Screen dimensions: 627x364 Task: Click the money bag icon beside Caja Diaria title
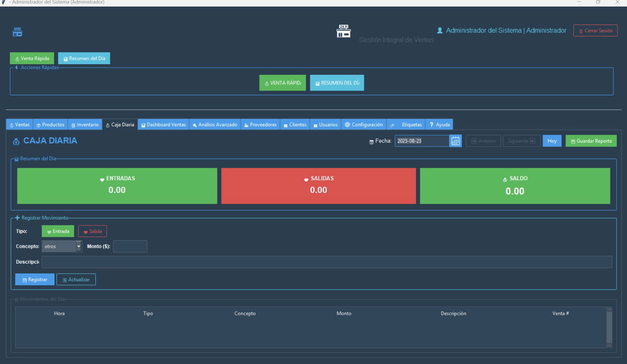[16, 141]
